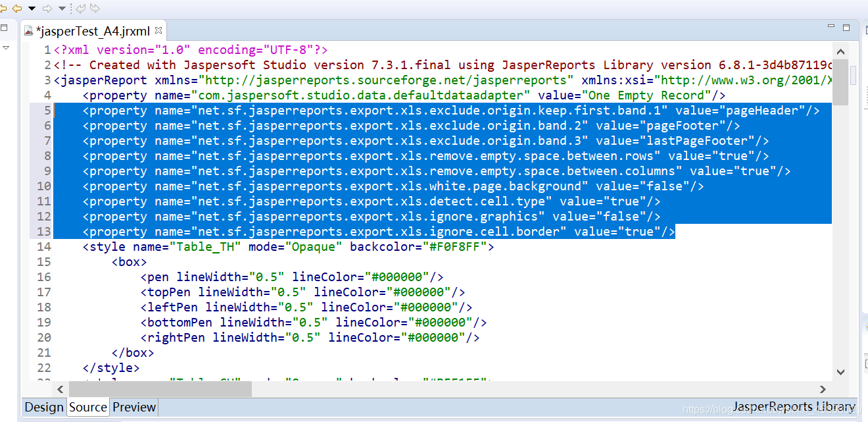The image size is (868, 422).
Task: Click the horizontal scrollbar thumb
Action: (159, 389)
